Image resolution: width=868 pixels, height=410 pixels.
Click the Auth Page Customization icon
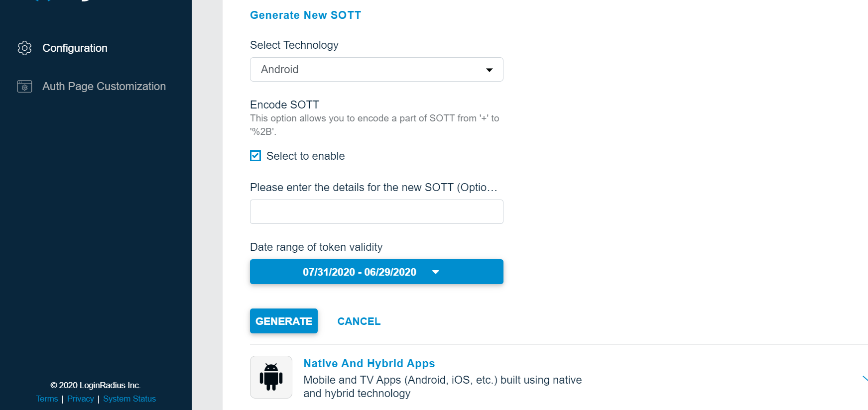coord(24,86)
